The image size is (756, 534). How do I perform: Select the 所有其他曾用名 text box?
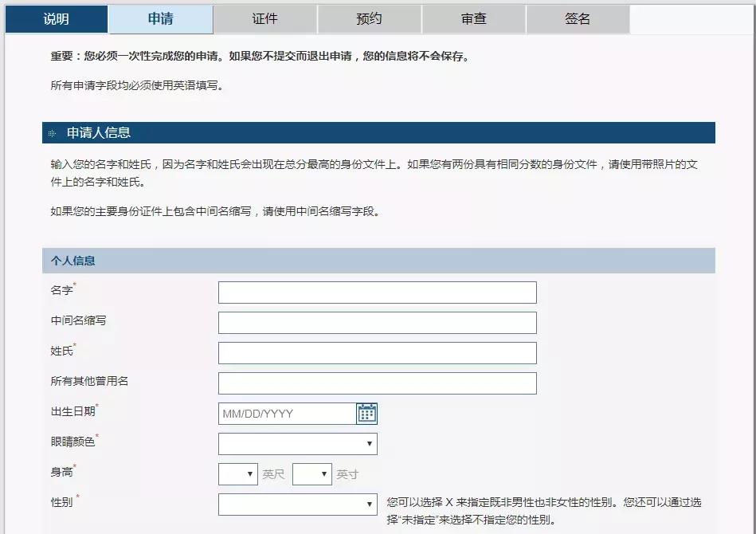(377, 383)
